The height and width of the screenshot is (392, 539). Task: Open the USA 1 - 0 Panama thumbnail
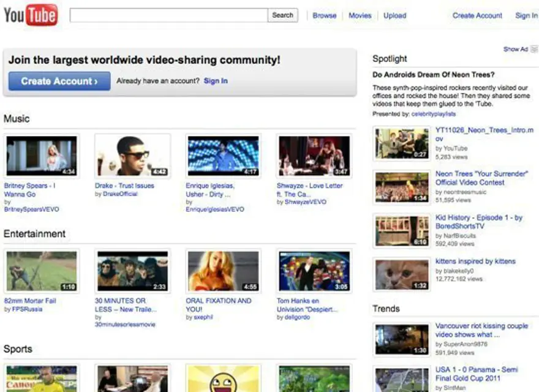pyautogui.click(x=402, y=380)
